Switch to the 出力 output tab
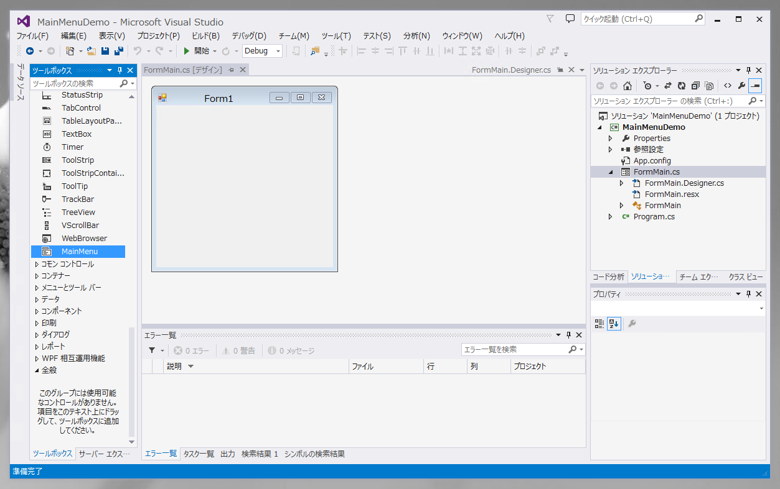Screen dimensions: 780x489 click(227, 454)
